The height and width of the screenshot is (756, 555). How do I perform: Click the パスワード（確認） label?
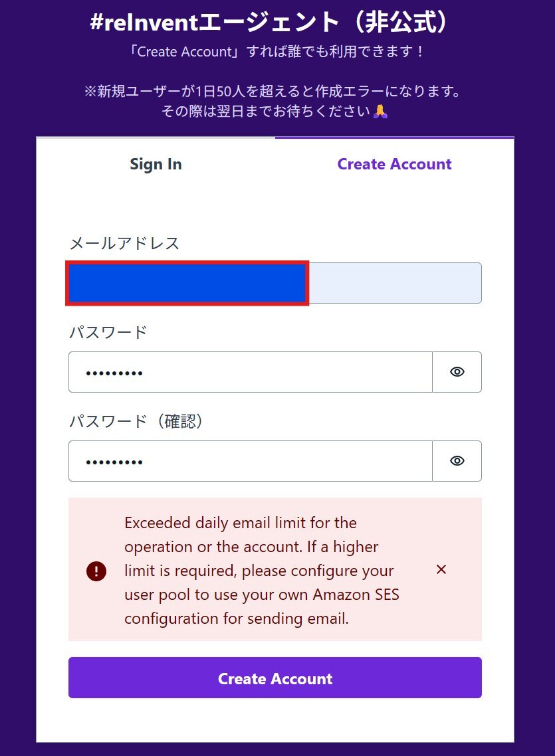(136, 421)
